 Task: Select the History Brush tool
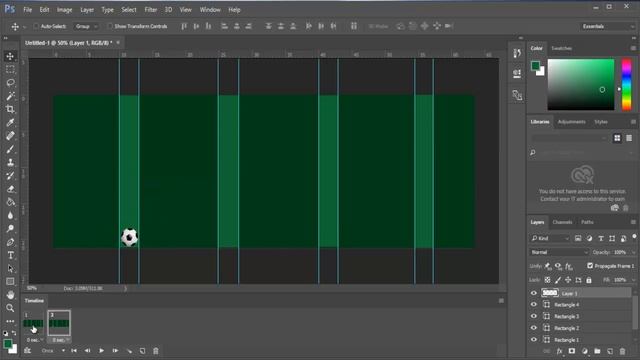10,176
